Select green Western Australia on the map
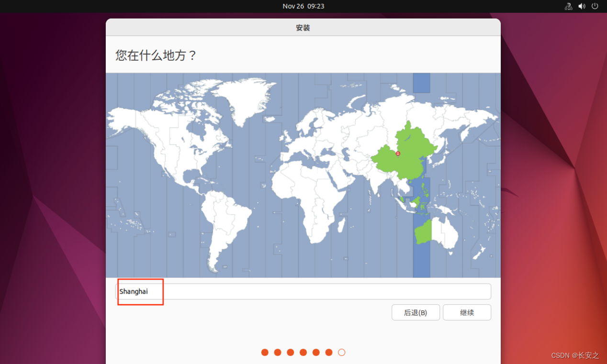This screenshot has height=364, width=607. tap(423, 231)
